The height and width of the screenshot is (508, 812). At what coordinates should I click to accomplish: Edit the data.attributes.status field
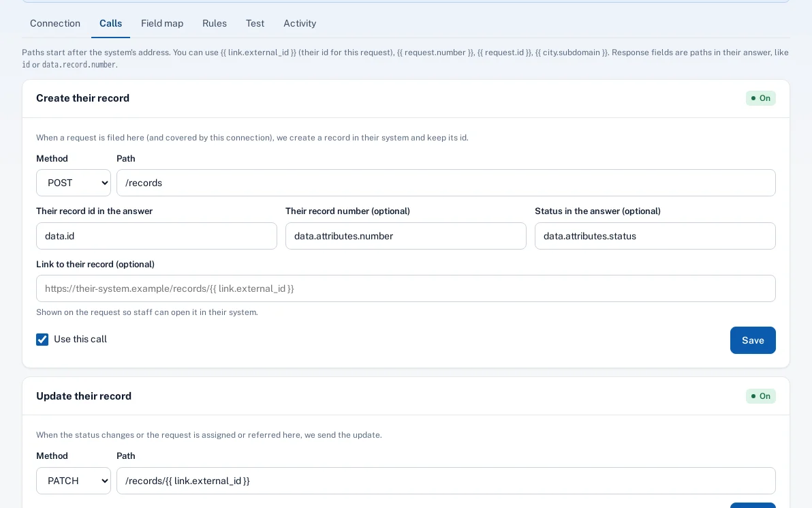655,236
